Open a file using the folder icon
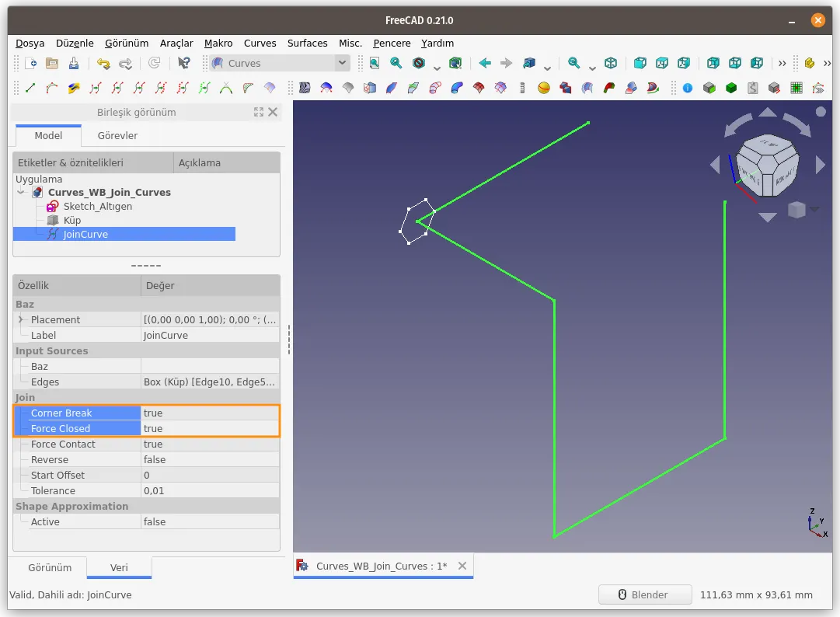This screenshot has height=617, width=840. coord(52,63)
